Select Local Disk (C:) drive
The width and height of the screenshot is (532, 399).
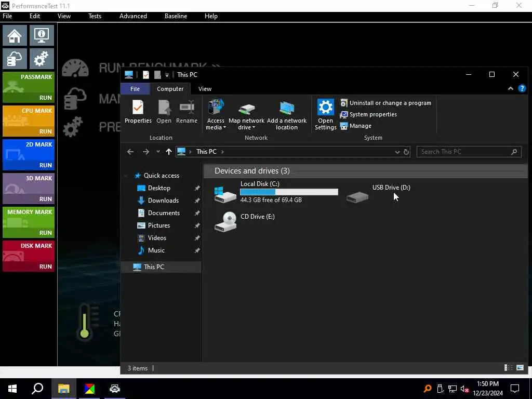275,192
